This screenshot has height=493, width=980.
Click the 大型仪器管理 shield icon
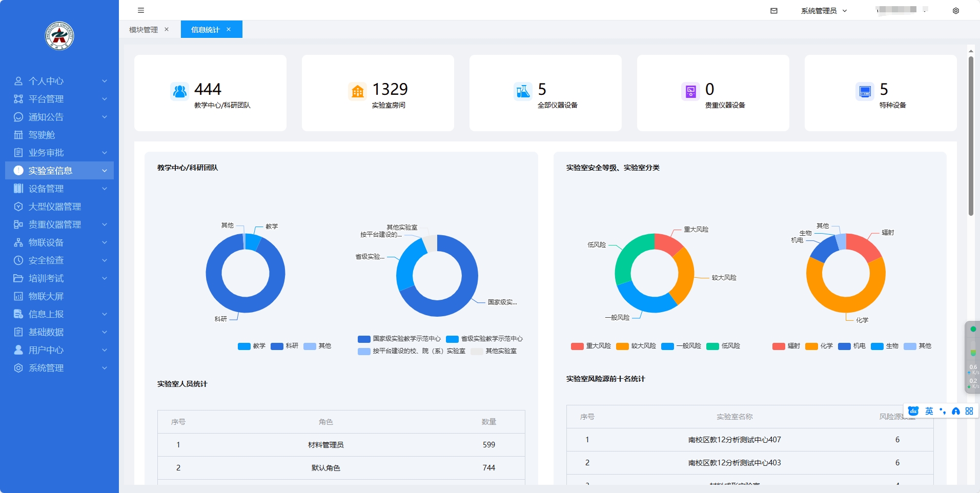pyautogui.click(x=18, y=207)
